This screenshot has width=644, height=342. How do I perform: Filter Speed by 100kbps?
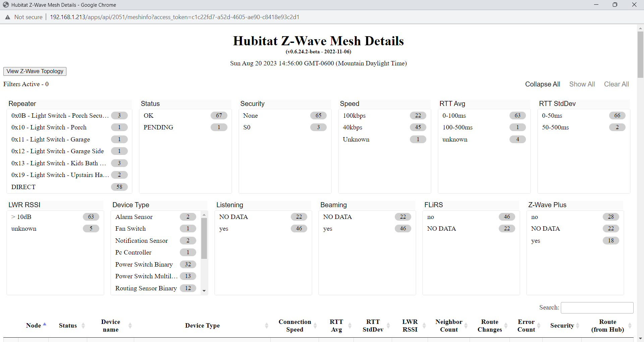coord(384,115)
